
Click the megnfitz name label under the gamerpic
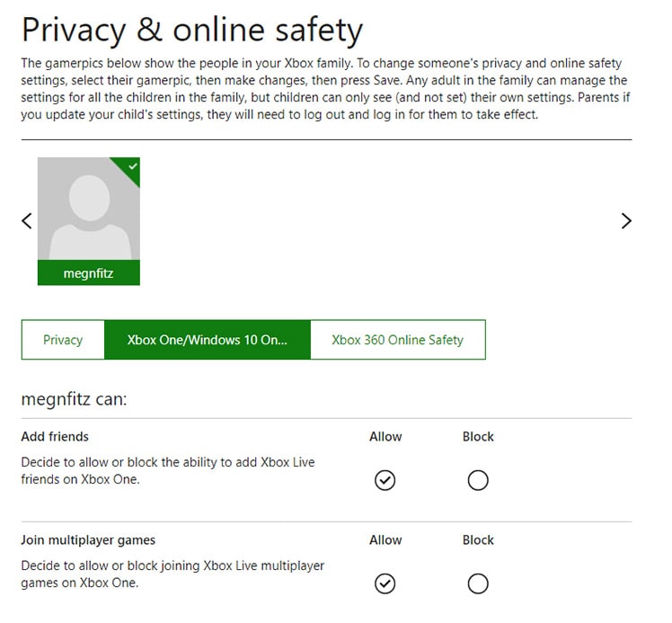click(88, 273)
